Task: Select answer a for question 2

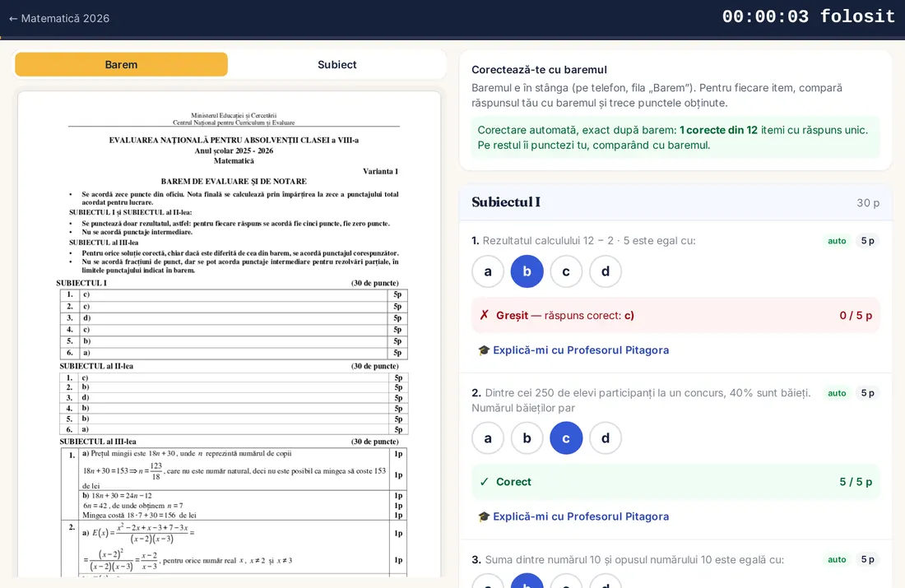Action: pyautogui.click(x=488, y=438)
